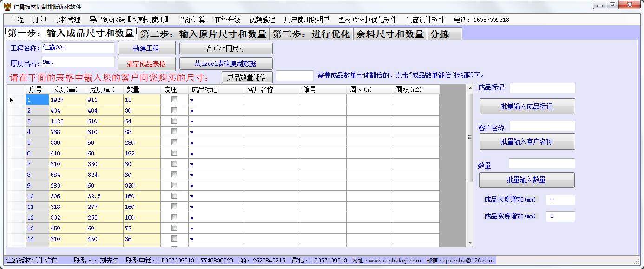Click website www.renbakeji.com in status bar
The image size is (644, 269).
[395, 261]
